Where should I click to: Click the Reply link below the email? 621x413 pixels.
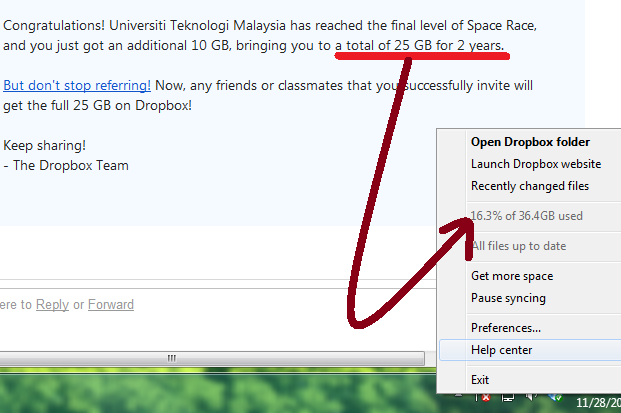tap(52, 305)
